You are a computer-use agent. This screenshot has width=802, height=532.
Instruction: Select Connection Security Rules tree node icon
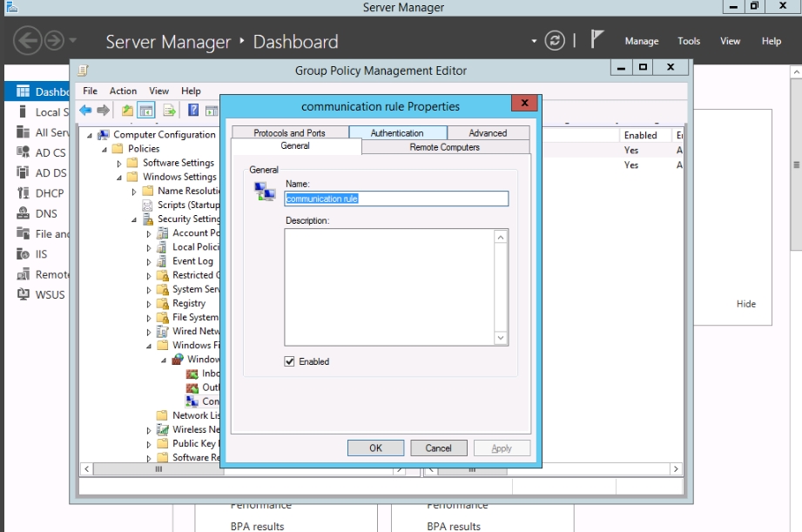pyautogui.click(x=192, y=401)
